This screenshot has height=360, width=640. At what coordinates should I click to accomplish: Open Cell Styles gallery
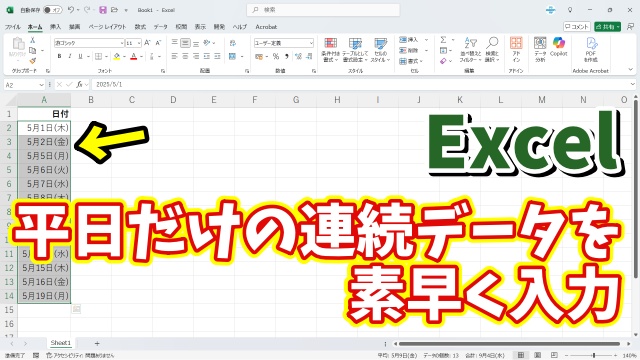[380, 50]
